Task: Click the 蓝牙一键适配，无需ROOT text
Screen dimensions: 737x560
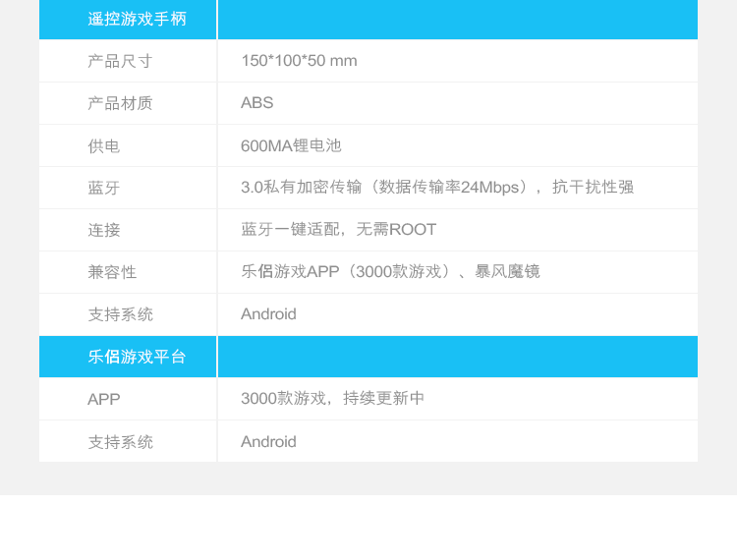Action: [x=338, y=229]
